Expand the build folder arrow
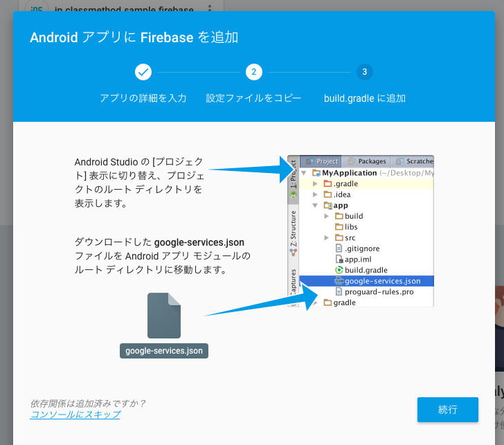 (327, 216)
